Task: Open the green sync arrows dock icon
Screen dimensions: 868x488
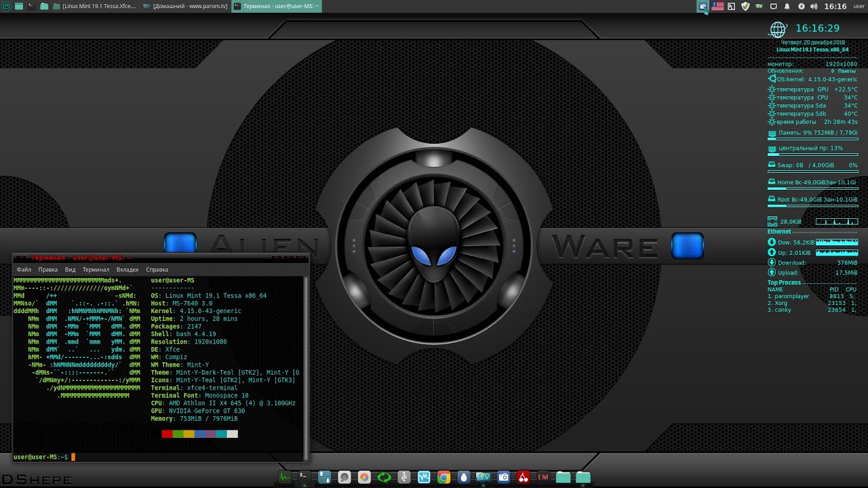Action: point(384,477)
